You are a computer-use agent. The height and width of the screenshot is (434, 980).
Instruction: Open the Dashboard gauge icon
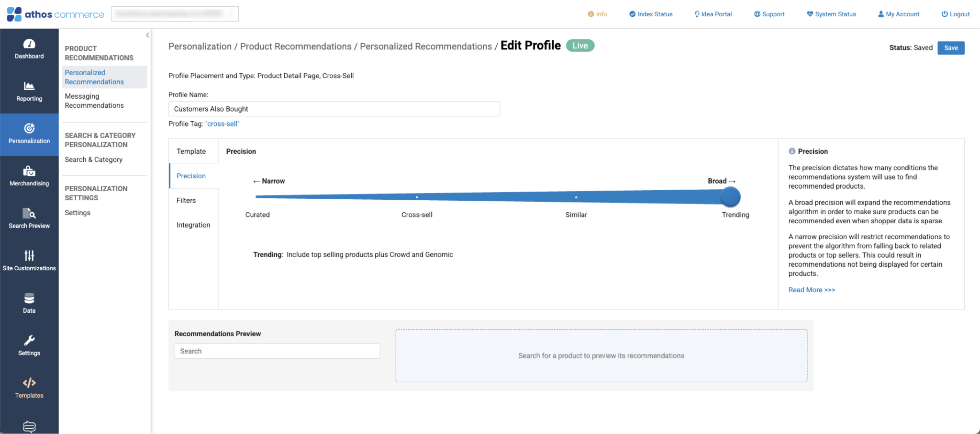(29, 44)
